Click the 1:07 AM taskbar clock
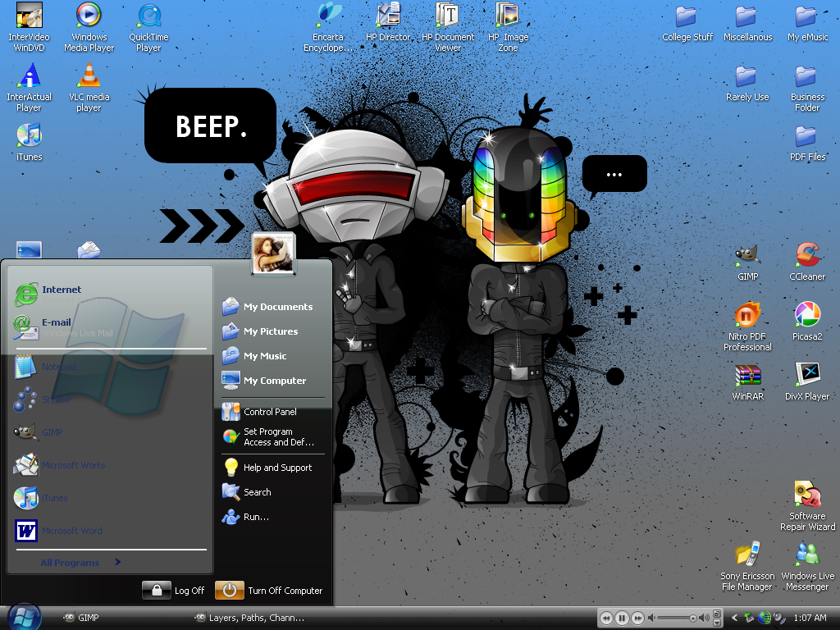This screenshot has width=840, height=630. tap(810, 618)
